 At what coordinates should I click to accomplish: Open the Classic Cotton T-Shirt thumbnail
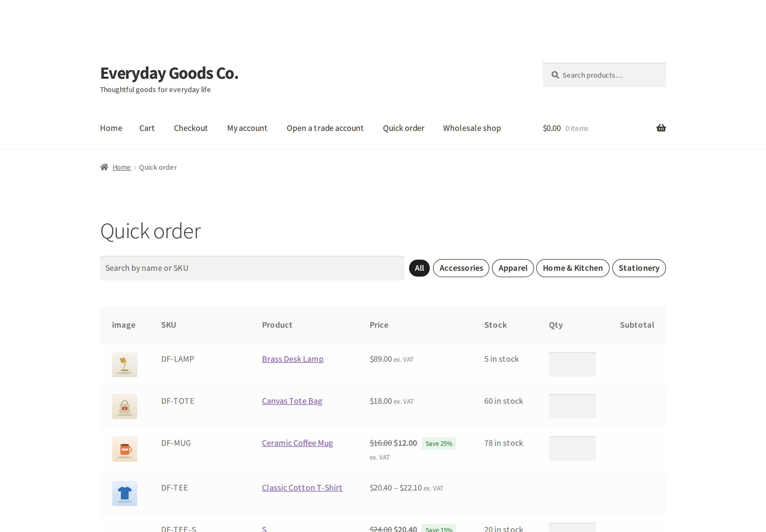coord(125,493)
